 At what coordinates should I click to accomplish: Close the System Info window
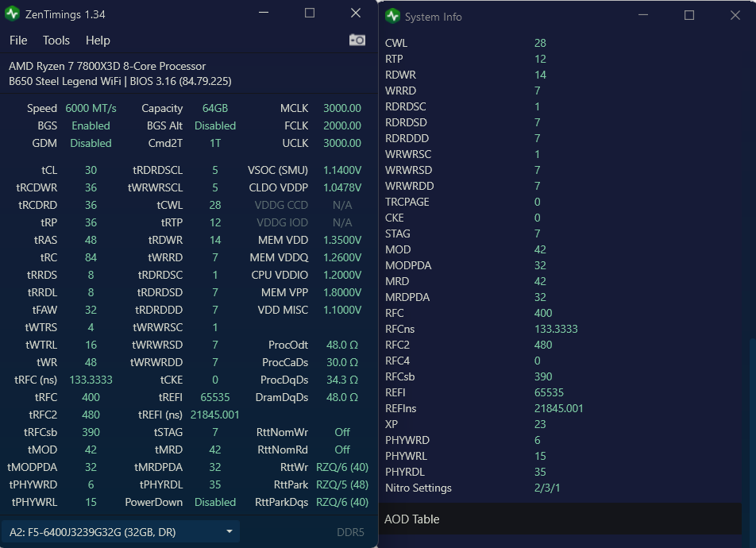click(x=735, y=15)
